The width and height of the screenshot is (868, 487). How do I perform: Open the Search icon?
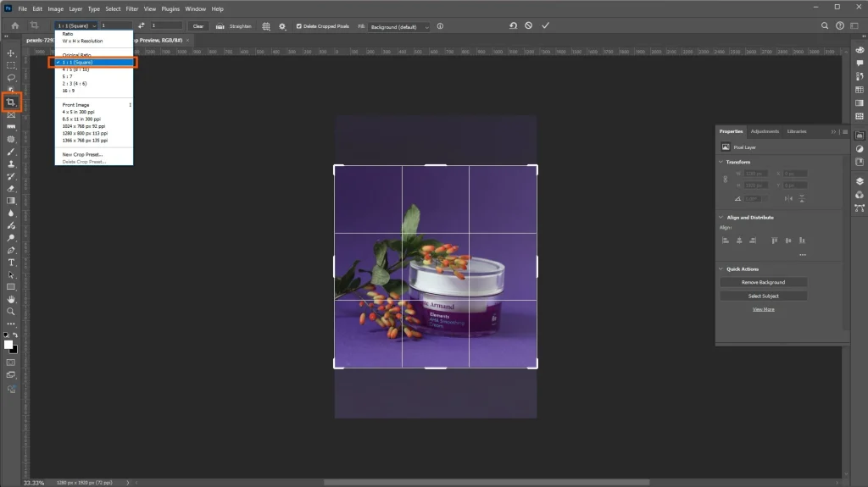coord(825,25)
